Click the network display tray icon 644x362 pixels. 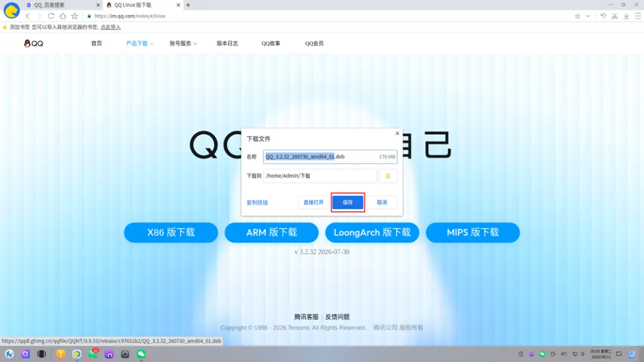click(x=575, y=354)
